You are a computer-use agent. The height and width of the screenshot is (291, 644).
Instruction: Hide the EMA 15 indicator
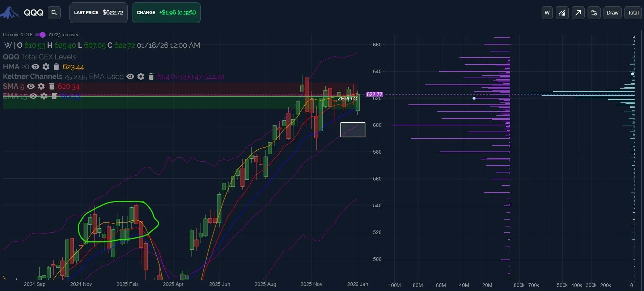[33, 96]
